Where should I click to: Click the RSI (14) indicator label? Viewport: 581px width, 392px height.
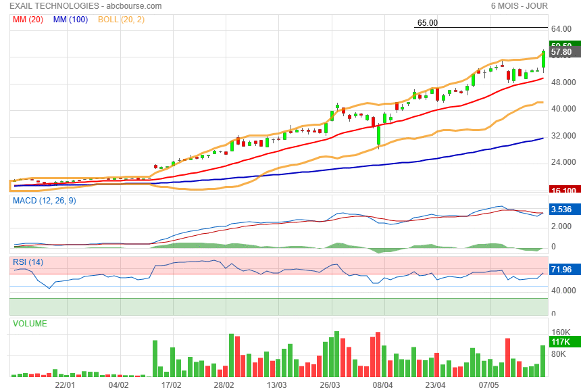28,262
